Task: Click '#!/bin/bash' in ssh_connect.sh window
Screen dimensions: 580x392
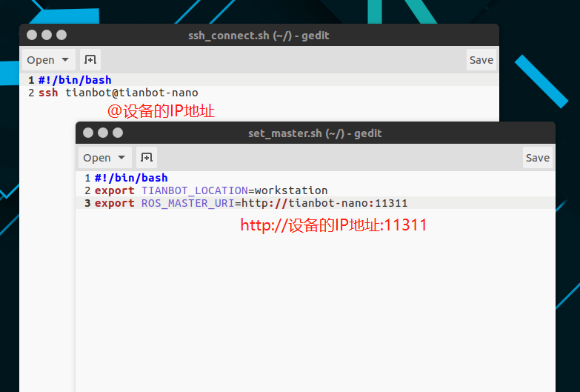Action: click(x=75, y=80)
